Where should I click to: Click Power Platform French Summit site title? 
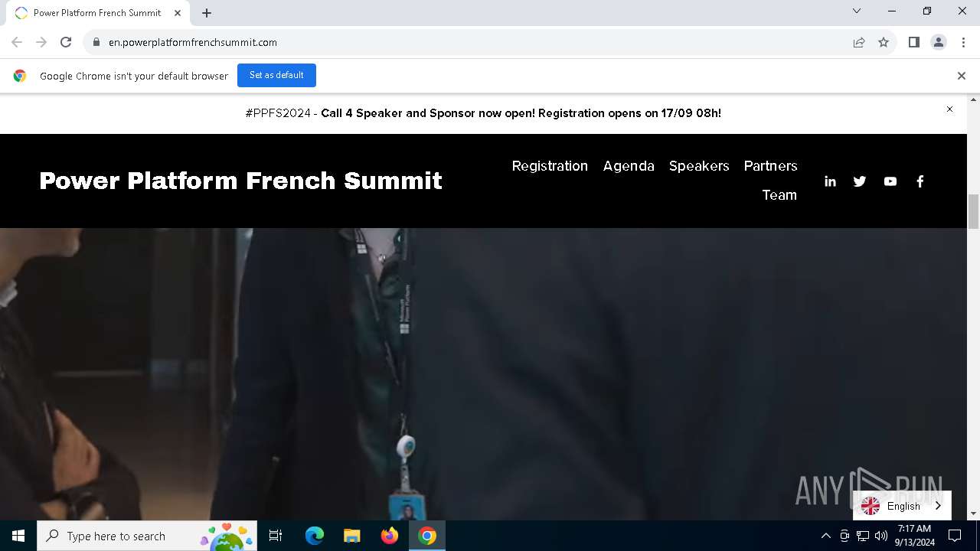[x=240, y=181]
